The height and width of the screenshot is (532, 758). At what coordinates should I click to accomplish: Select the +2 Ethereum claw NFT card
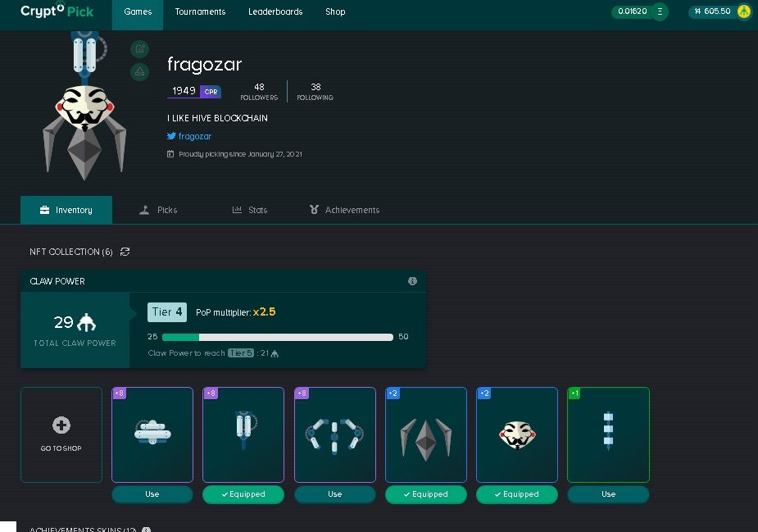[426, 434]
